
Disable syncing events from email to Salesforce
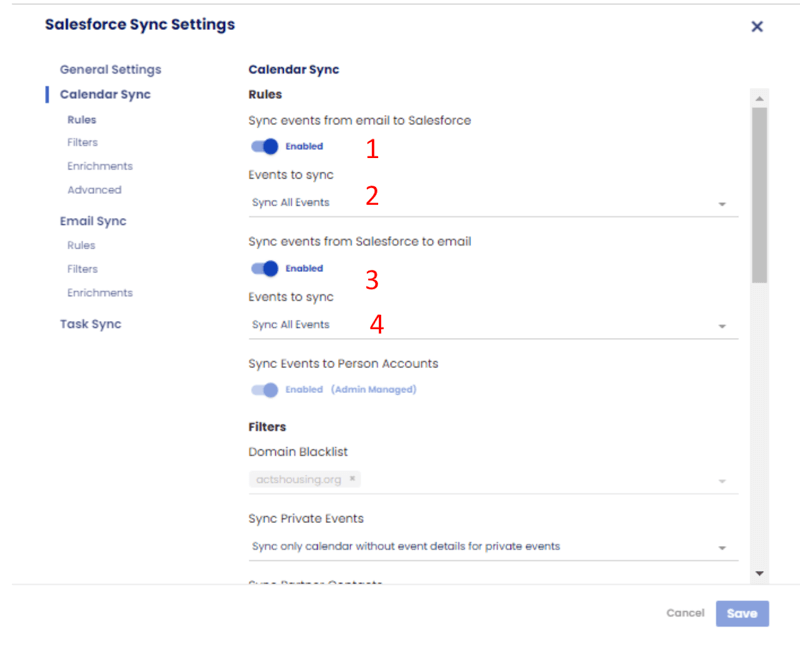point(266,146)
